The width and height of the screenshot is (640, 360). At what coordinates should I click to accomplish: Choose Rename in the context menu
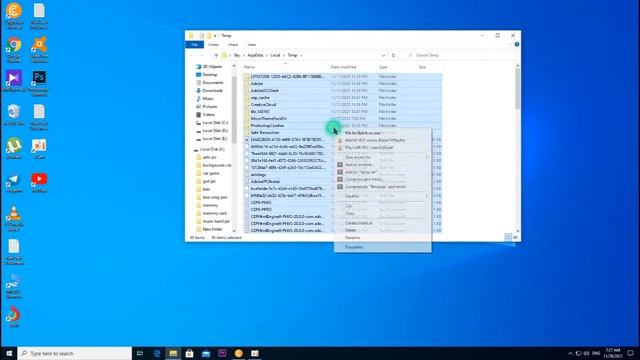point(382,238)
